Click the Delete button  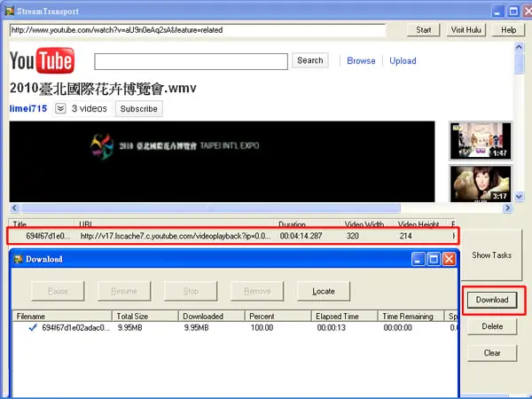[x=492, y=326]
